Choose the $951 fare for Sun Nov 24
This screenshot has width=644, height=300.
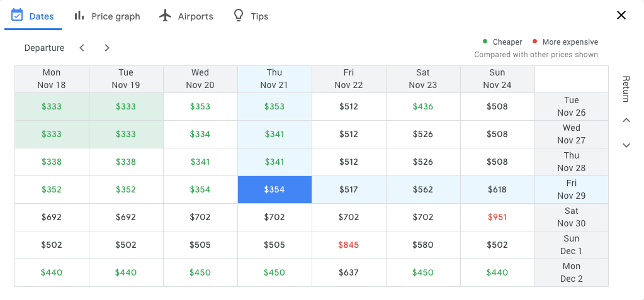tap(497, 218)
